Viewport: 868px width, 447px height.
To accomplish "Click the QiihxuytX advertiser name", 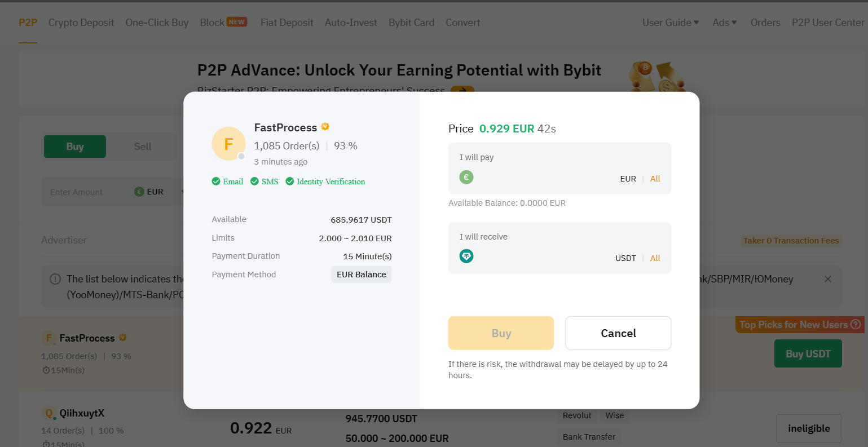I will 82,413.
